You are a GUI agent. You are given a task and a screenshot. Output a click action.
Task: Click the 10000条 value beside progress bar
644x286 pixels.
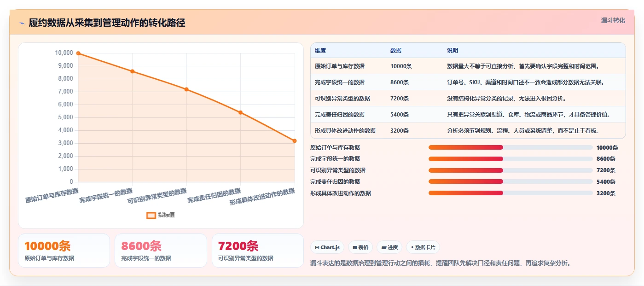point(607,148)
